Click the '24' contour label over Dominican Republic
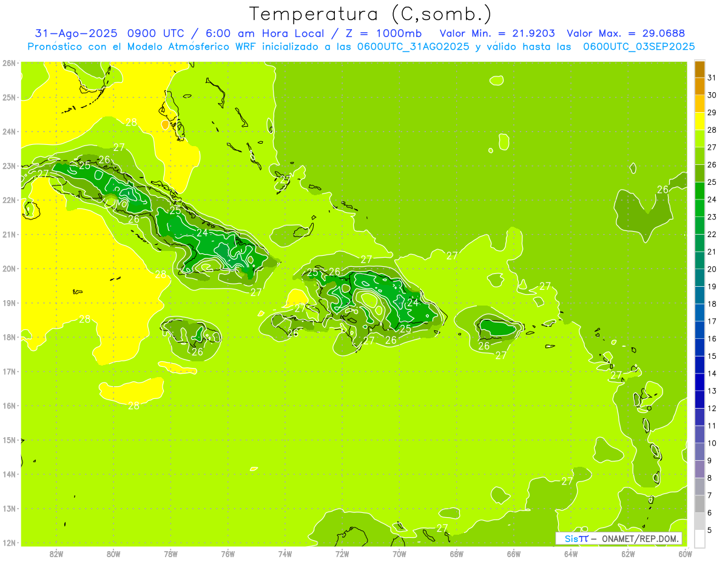The height and width of the screenshot is (562, 728). [x=413, y=303]
